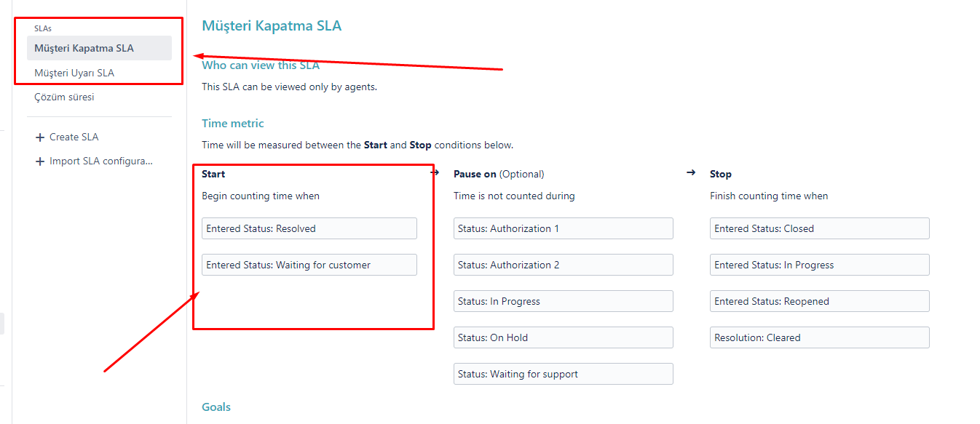Click the "Status: Authorization 2" pause condition
The image size is (980, 424).
[563, 264]
